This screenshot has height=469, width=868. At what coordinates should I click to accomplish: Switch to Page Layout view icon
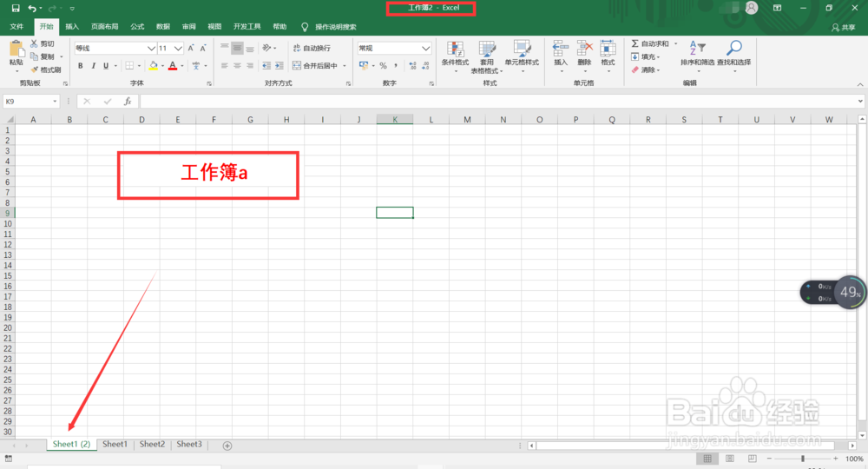(x=730, y=459)
